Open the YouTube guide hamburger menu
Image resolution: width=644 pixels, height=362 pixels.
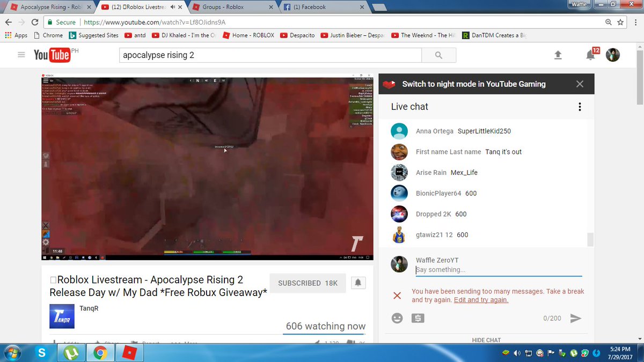[x=21, y=55]
